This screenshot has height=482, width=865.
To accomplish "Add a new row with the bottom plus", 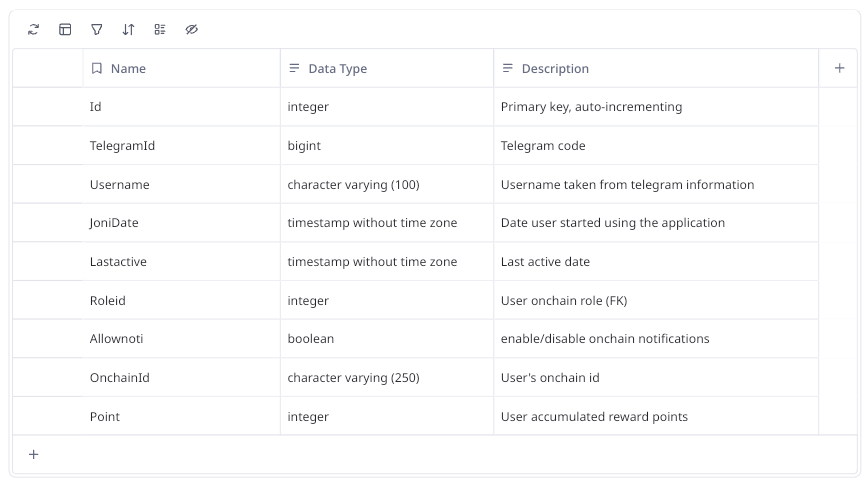I will (33, 454).
